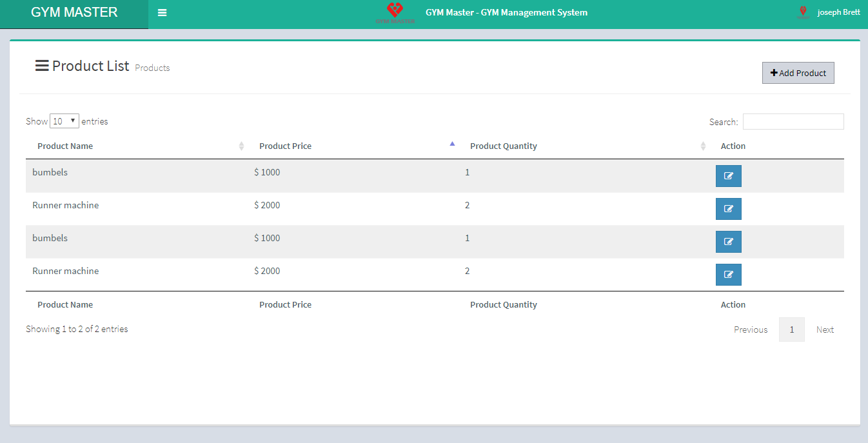Toggle the sidebar hamburger menu icon
868x443 pixels.
(x=162, y=13)
